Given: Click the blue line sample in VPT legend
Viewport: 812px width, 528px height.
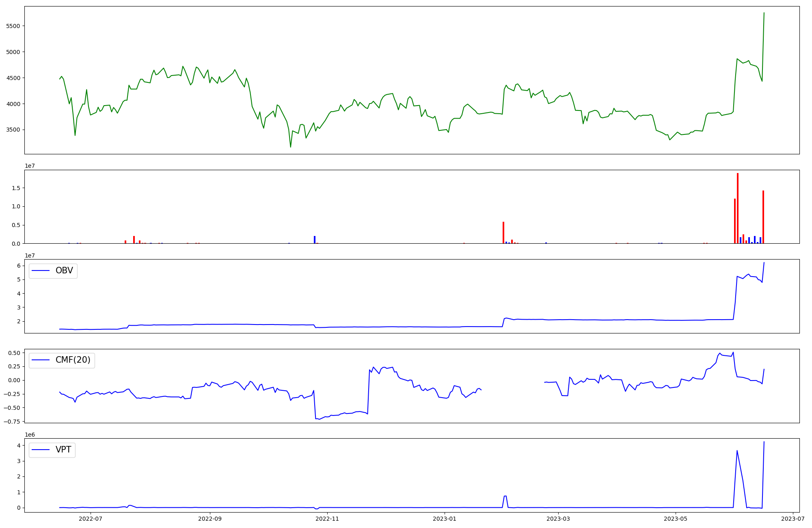Looking at the screenshot, I should tap(41, 450).
